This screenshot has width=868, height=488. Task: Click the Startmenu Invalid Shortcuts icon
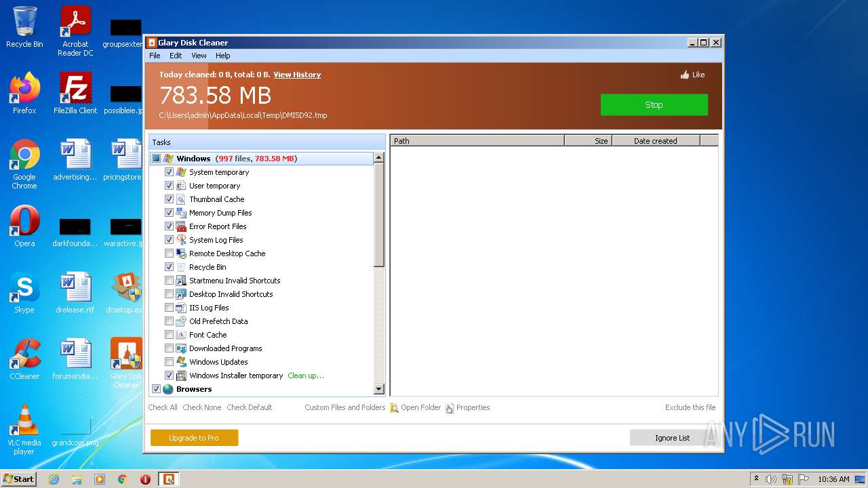pyautogui.click(x=181, y=281)
